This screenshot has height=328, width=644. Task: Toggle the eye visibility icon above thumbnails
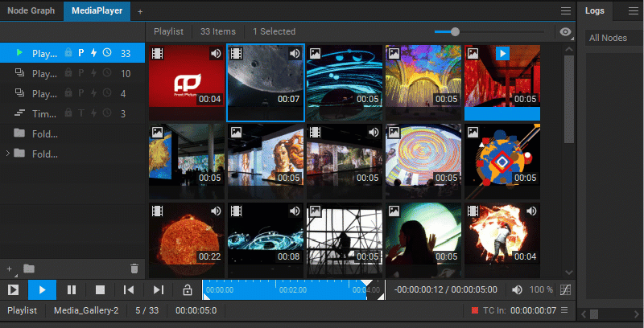click(566, 32)
